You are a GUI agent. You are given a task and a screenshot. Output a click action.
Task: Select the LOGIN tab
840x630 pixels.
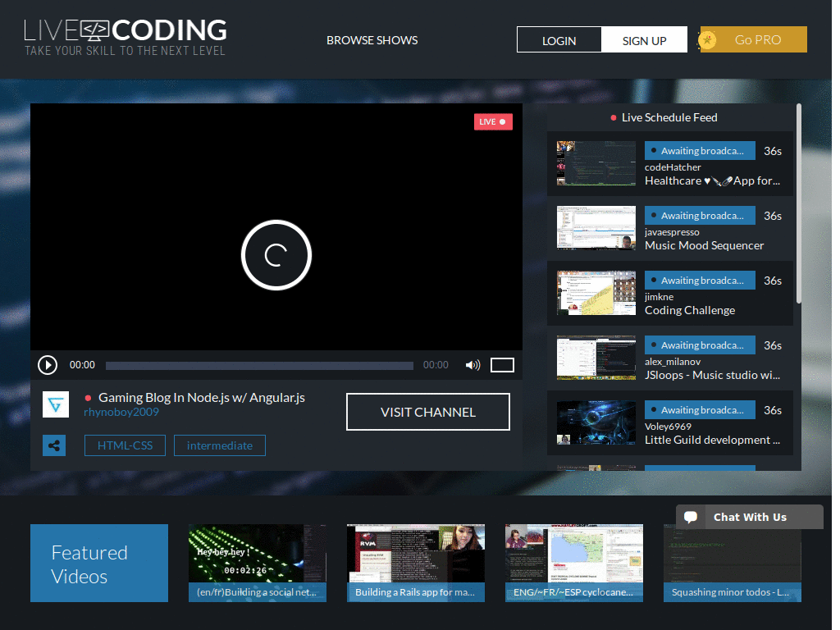[559, 39]
